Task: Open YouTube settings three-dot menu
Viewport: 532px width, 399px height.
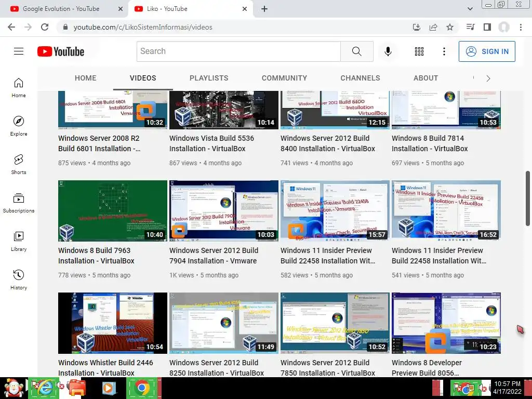Action: pyautogui.click(x=444, y=51)
